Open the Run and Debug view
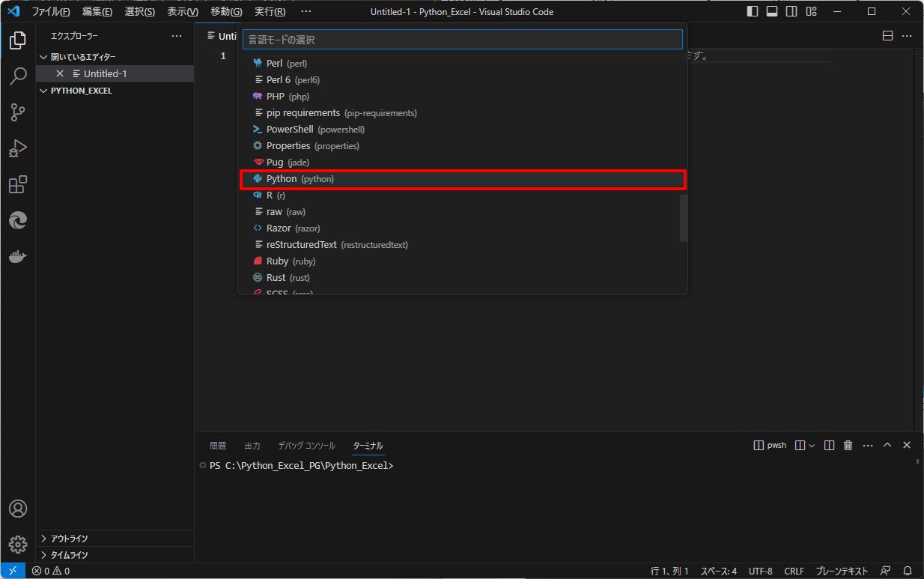Image resolution: width=924 pixels, height=579 pixels. point(18,148)
